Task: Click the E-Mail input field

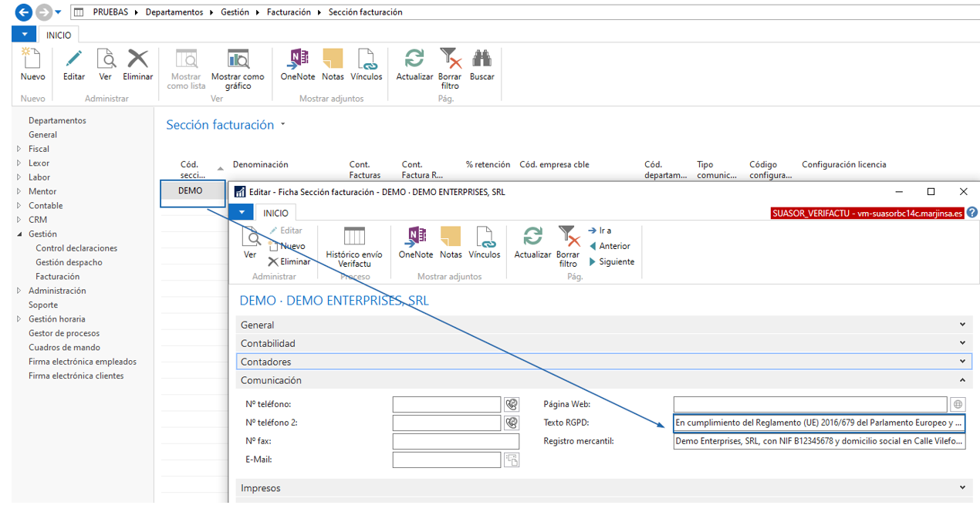Action: coord(446,460)
